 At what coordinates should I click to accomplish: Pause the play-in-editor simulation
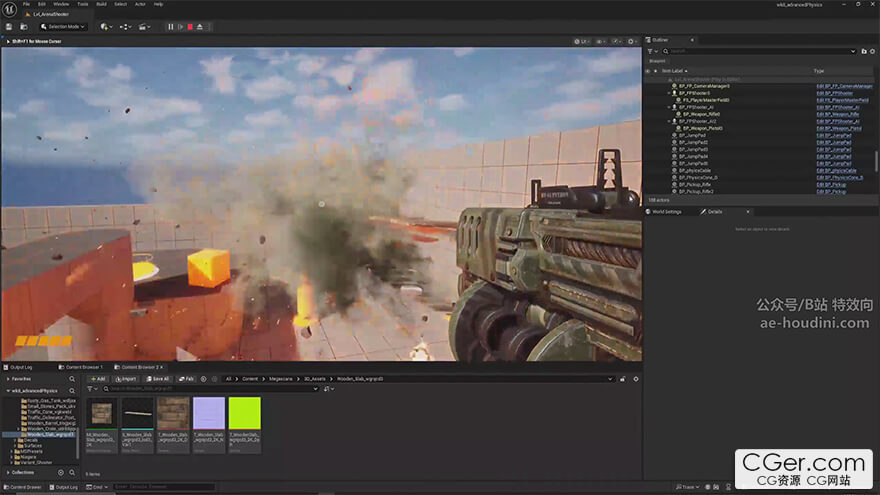[170, 26]
